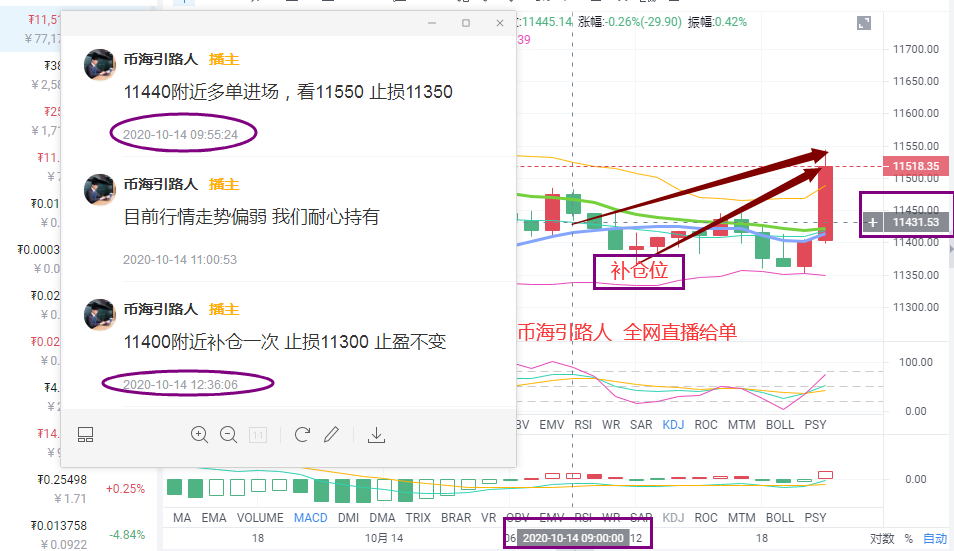Select MTM in the bottom indicator row
The width and height of the screenshot is (954, 551).
pos(742,518)
